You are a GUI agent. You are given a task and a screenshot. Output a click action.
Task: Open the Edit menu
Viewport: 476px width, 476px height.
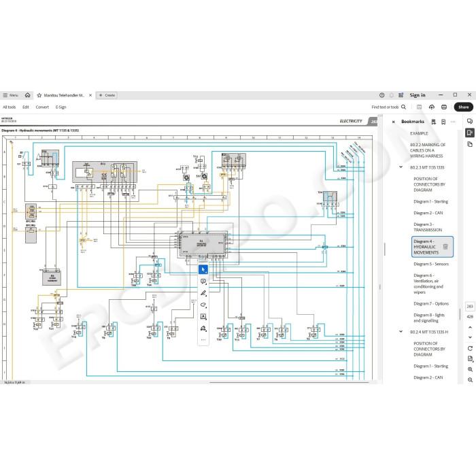26,107
